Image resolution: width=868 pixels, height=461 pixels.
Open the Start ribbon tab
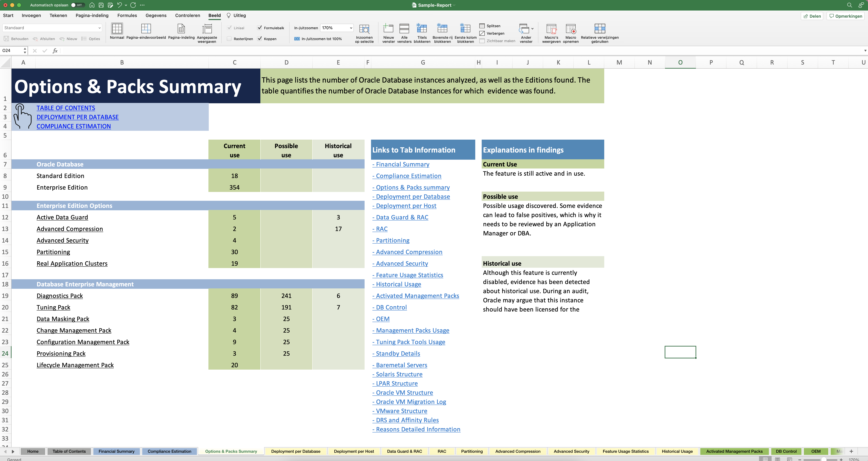point(8,15)
